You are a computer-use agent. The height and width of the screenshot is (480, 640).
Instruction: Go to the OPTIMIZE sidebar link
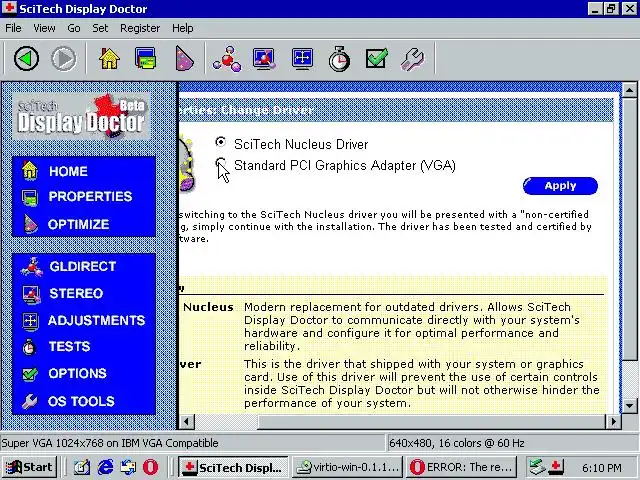coord(78,224)
